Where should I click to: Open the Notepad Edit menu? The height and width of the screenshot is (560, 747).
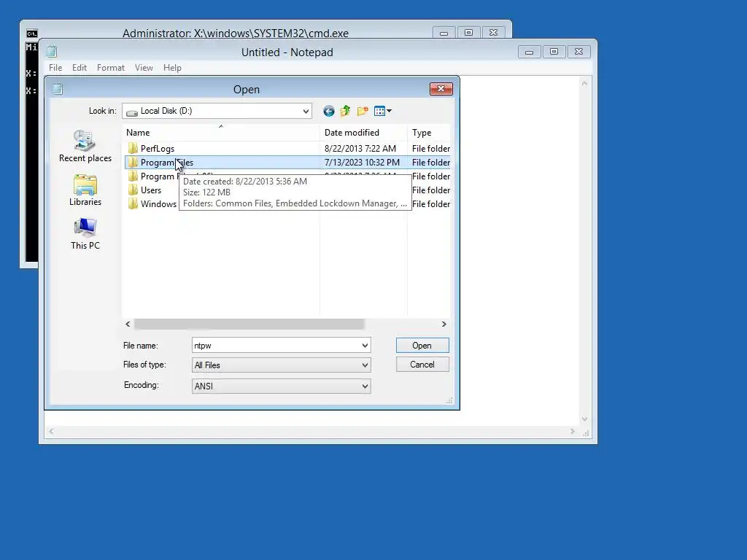(79, 68)
